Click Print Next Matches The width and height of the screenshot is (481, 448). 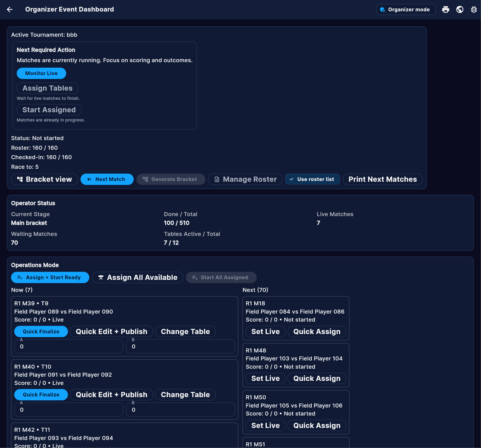pyautogui.click(x=383, y=179)
